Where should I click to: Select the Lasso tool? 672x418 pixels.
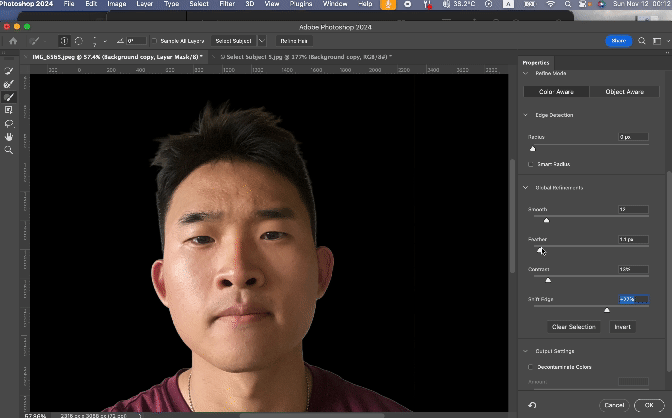(x=9, y=123)
